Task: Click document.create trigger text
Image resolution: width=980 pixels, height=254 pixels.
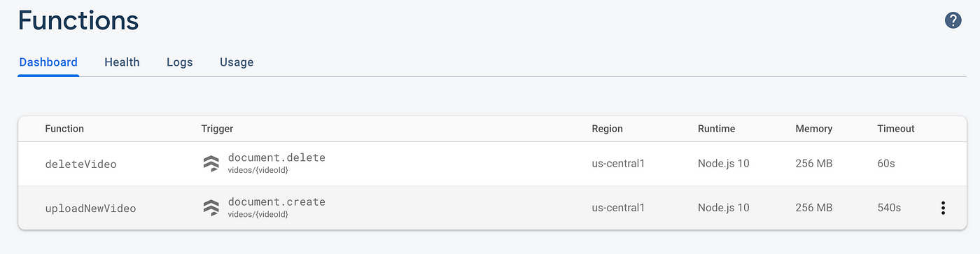Action: point(276,202)
